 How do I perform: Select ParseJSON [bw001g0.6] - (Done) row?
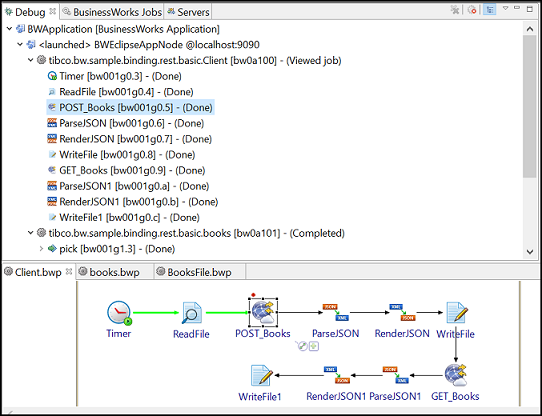(x=126, y=123)
